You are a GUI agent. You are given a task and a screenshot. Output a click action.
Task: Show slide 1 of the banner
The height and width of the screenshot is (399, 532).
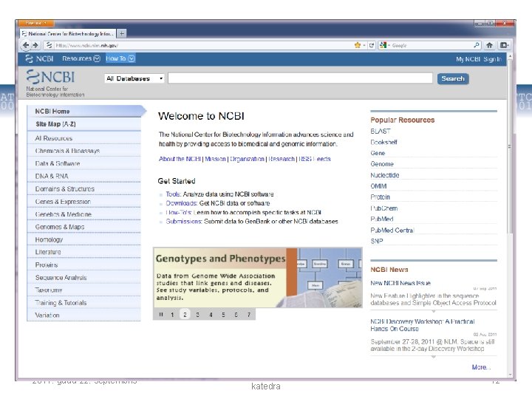[x=172, y=315]
